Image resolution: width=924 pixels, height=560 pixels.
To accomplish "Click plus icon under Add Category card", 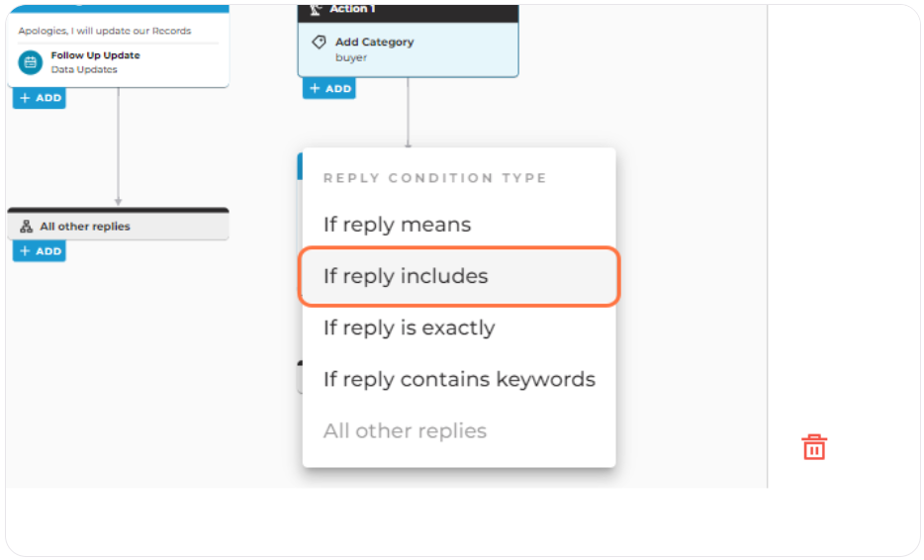I will (x=315, y=88).
